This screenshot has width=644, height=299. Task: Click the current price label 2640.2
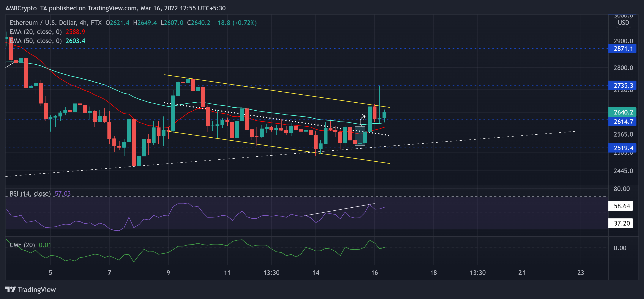pos(622,112)
